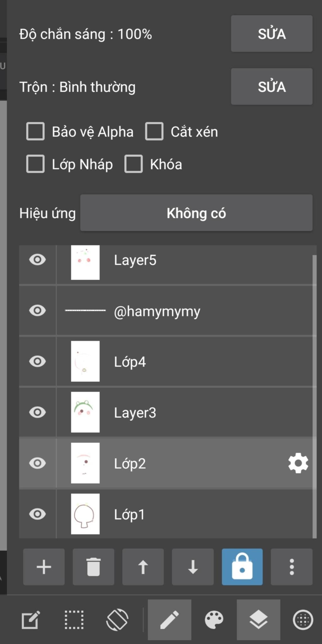Viewport: 322px width, 644px height.
Task: Open the rotate canvas tool
Action: coord(117,620)
